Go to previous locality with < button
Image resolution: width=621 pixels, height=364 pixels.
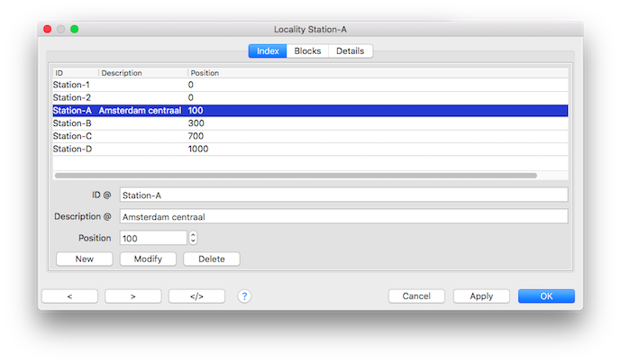(x=69, y=296)
